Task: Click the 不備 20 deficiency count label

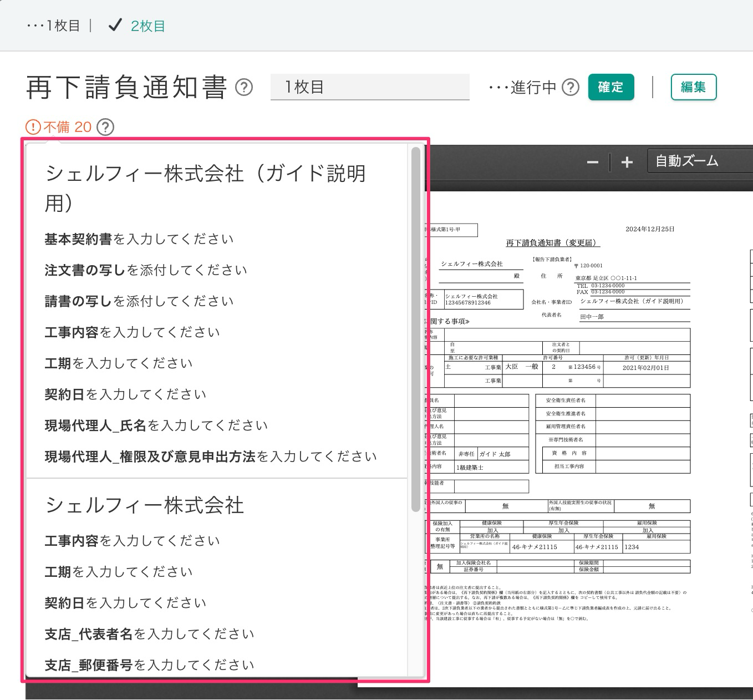Action: pyautogui.click(x=67, y=127)
